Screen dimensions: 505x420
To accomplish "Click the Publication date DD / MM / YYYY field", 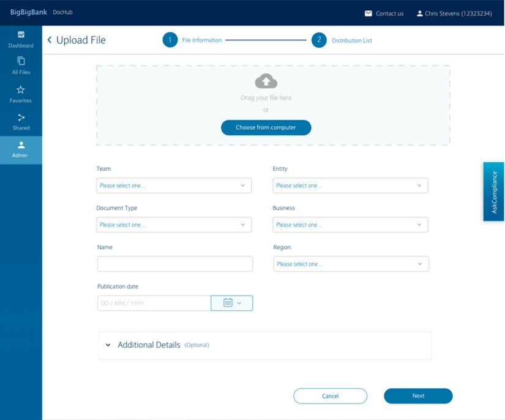I will coord(154,303).
